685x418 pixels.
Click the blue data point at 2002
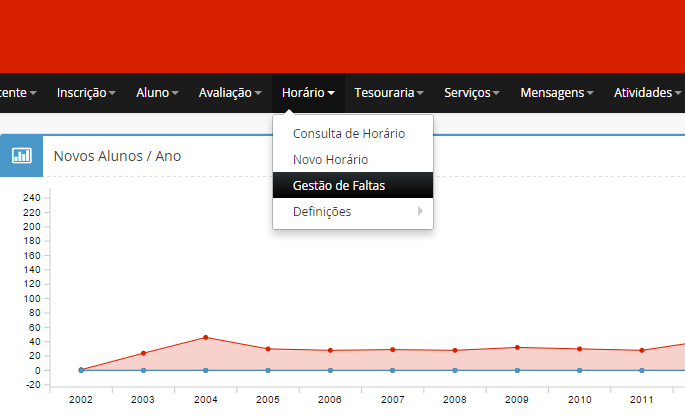coord(81,370)
